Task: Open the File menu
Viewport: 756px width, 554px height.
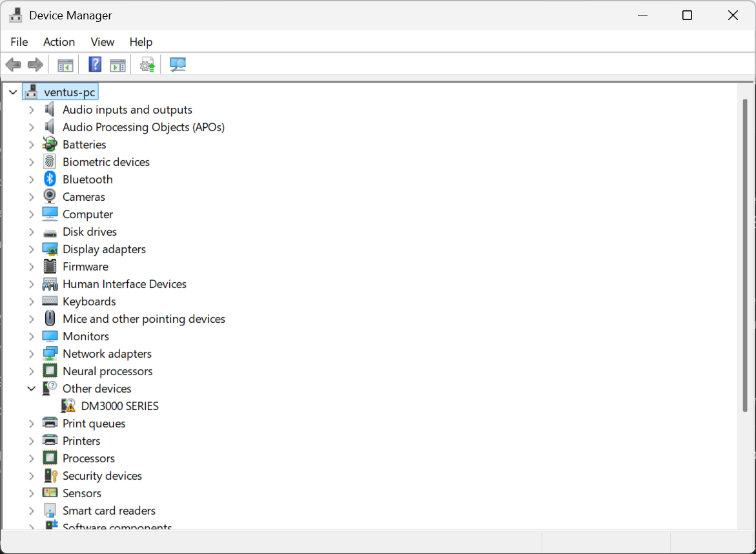Action: click(19, 42)
